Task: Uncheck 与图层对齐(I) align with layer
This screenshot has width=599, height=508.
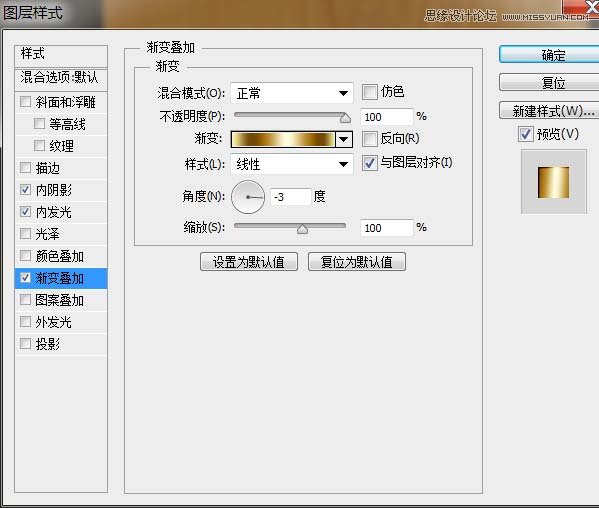Action: 369,163
